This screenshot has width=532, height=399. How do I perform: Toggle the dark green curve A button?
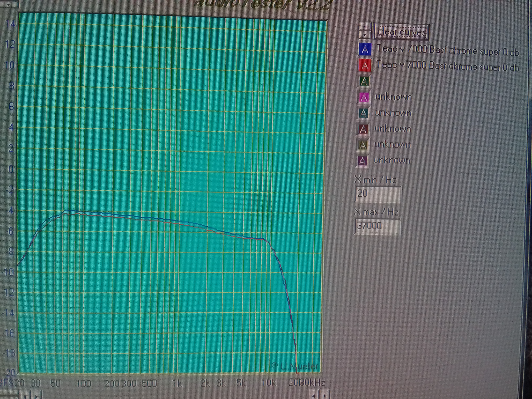[x=364, y=81]
